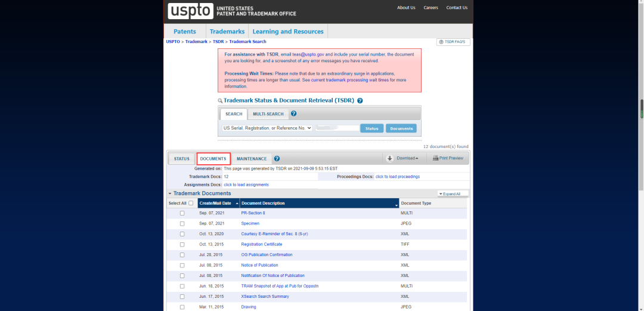The height and width of the screenshot is (311, 644).
Task: Open the Notice of Publication link
Action: pos(259,266)
